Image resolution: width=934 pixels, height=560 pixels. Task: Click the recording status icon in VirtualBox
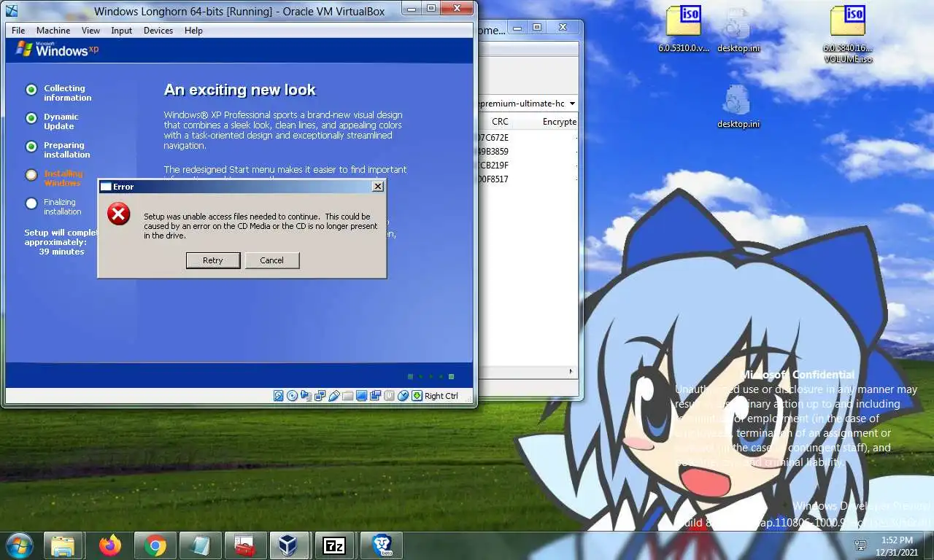pos(376,396)
